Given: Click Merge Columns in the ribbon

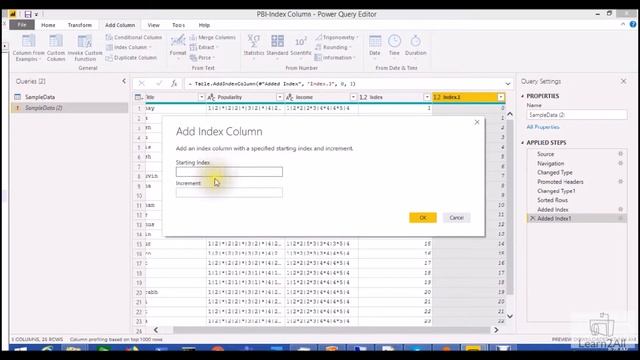Looking at the screenshot, I should pos(213,37).
